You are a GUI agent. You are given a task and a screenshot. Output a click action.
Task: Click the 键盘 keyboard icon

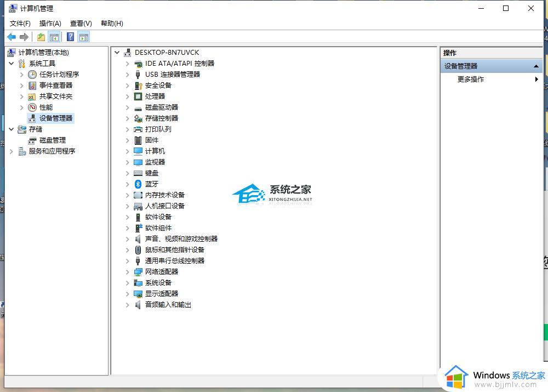click(138, 173)
